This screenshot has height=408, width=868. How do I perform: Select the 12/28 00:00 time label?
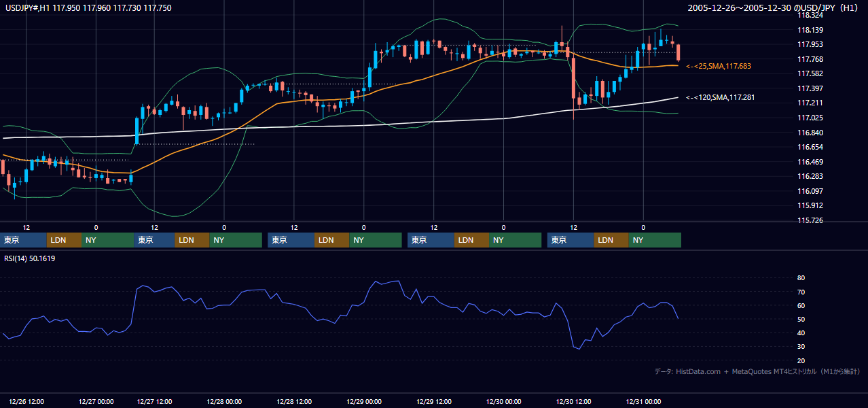tap(223, 401)
